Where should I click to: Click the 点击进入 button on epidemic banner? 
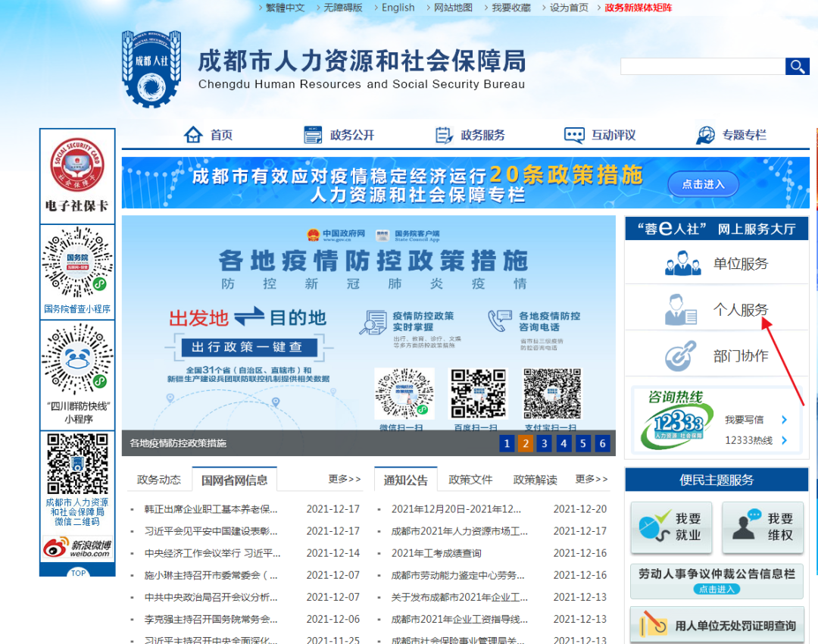[x=703, y=183]
